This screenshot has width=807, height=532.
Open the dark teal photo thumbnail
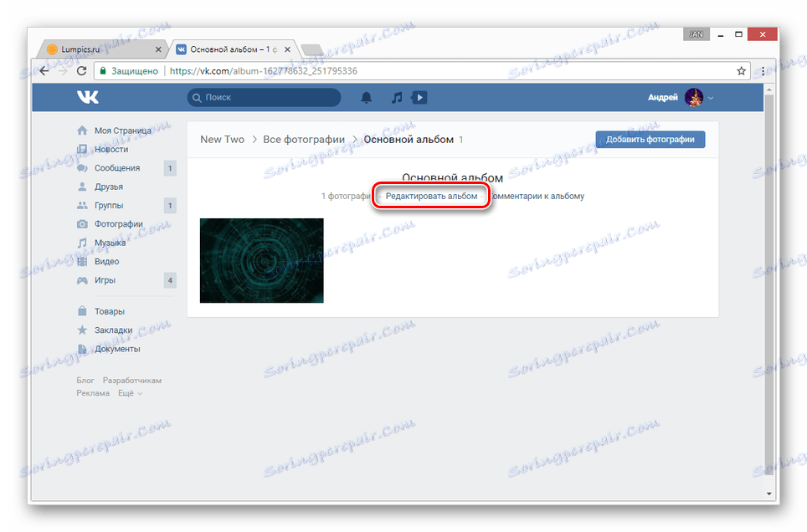(x=261, y=260)
